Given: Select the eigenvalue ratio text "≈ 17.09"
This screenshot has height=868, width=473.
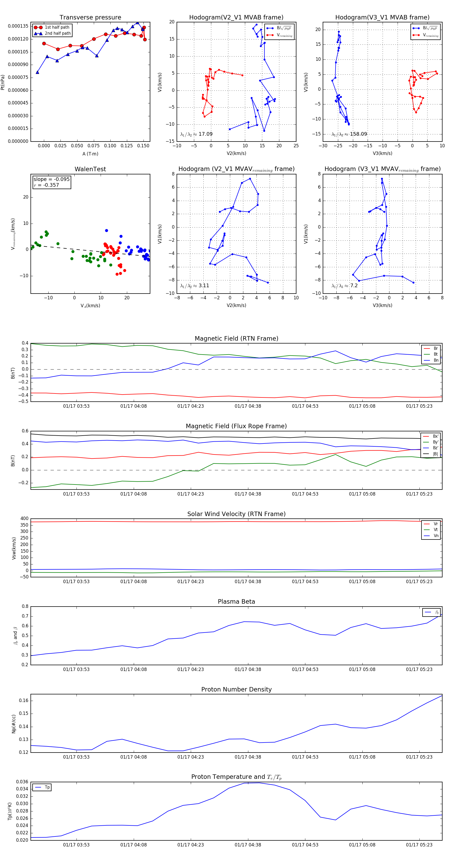Looking at the screenshot, I should click(203, 134).
